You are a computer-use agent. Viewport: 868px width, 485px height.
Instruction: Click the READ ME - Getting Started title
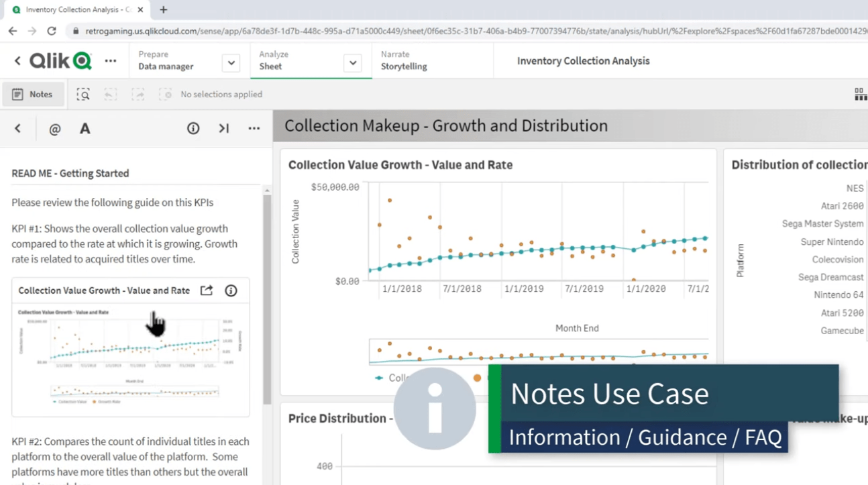point(70,173)
